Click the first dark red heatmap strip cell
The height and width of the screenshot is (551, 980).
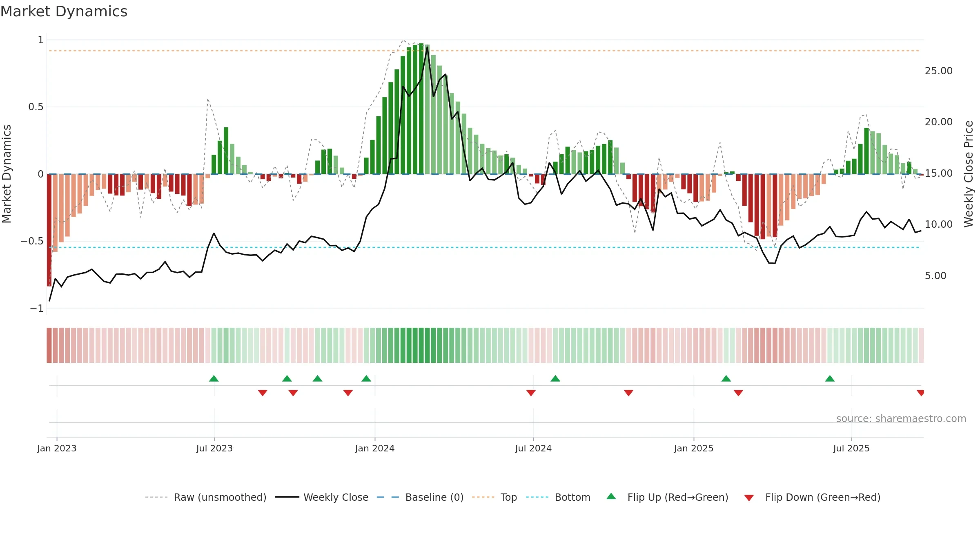49,345
